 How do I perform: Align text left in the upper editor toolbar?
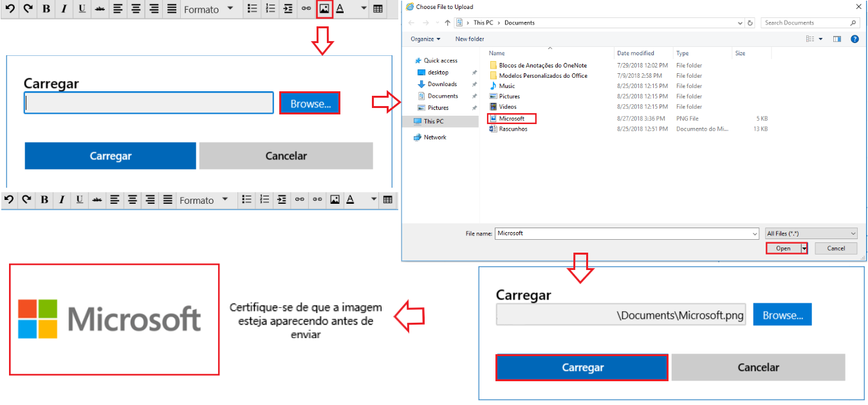(118, 9)
